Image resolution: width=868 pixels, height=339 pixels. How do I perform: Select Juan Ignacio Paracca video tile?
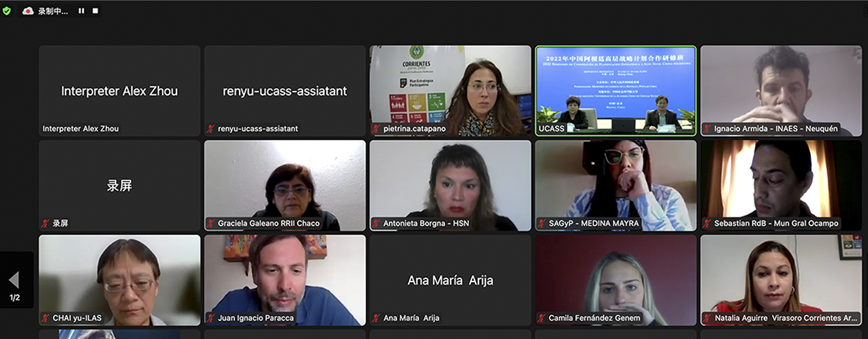285,280
